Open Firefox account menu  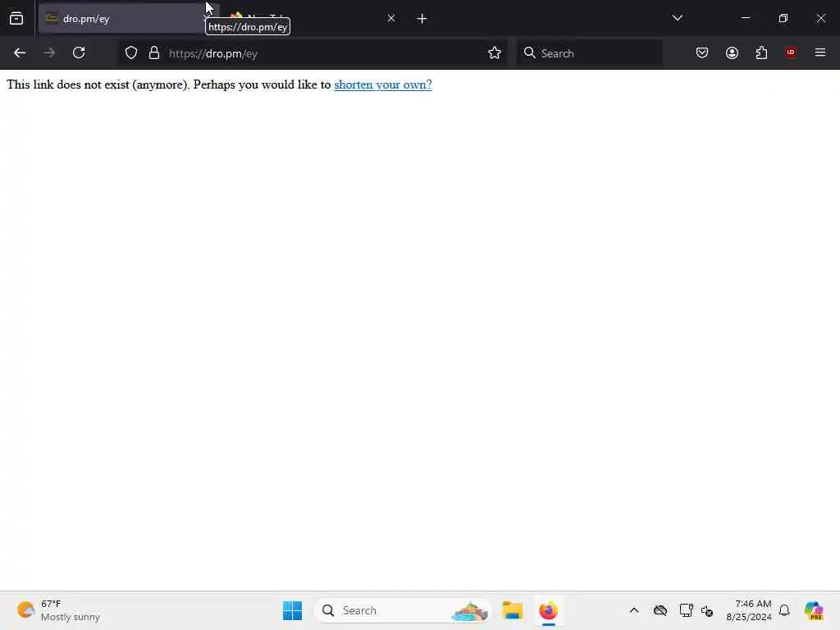(733, 53)
